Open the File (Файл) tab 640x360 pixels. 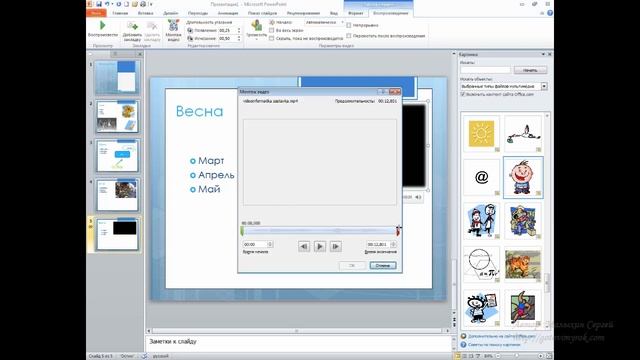(96, 13)
